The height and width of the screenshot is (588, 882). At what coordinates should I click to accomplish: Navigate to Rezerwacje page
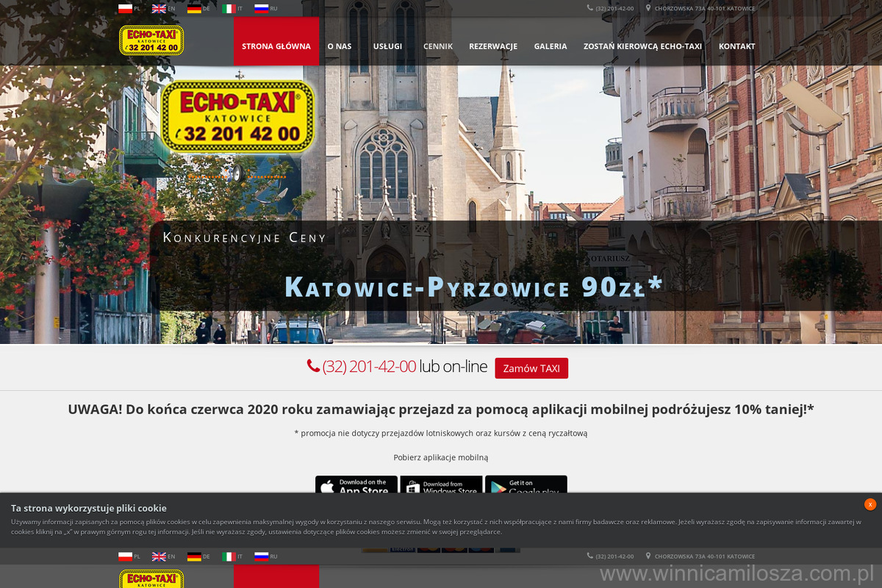493,46
